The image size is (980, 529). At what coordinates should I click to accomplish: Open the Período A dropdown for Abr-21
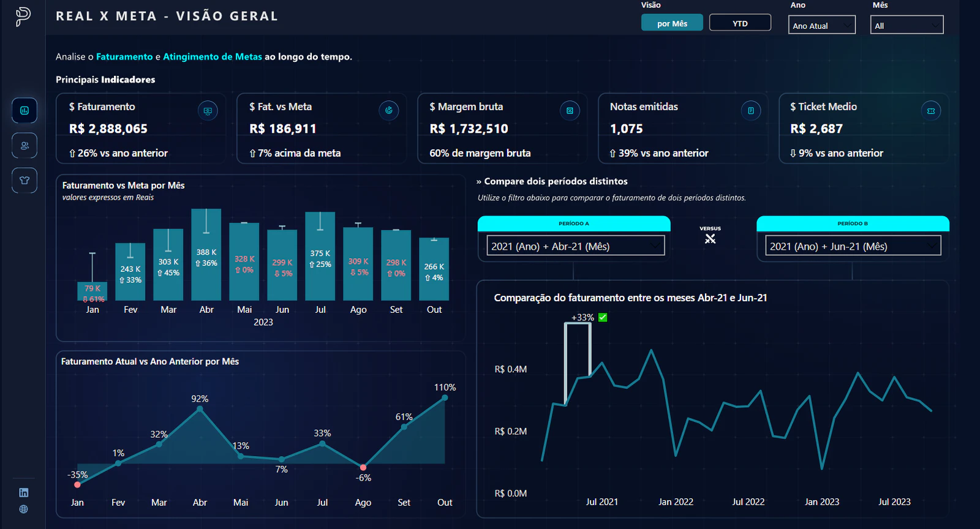tap(576, 246)
